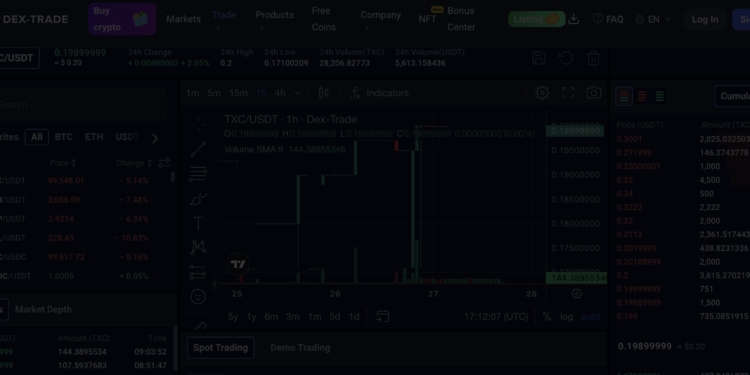The width and height of the screenshot is (750, 375).
Task: Switch to the Spot Trading tab
Action: tap(221, 348)
